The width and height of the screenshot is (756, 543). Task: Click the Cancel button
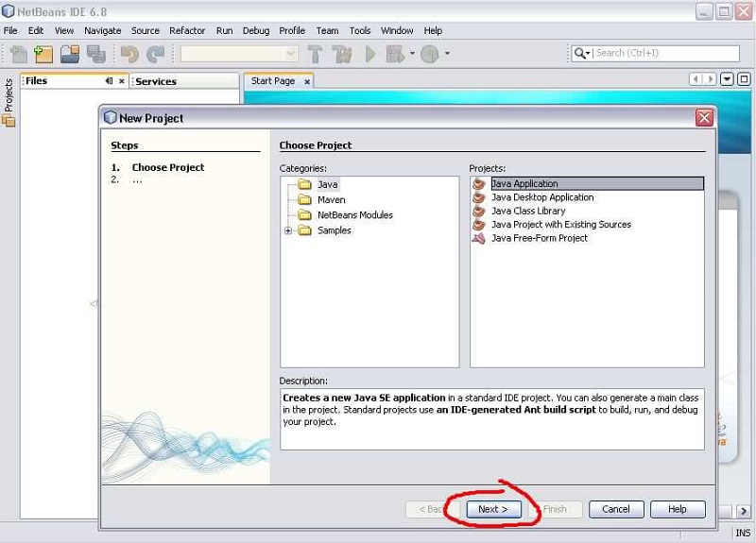point(616,509)
